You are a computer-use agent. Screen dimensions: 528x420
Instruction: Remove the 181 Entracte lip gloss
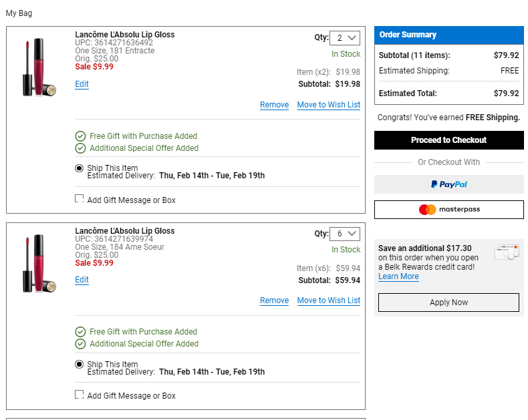click(274, 105)
